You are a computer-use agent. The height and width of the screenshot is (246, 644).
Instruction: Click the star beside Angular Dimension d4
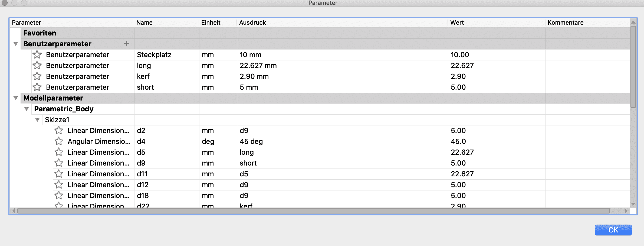click(x=59, y=141)
